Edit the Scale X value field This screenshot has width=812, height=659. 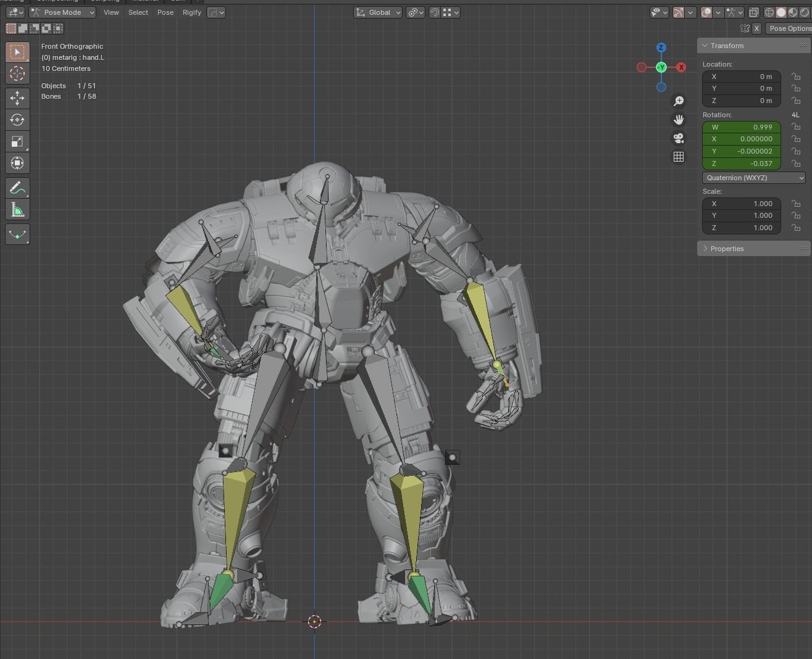coord(742,204)
